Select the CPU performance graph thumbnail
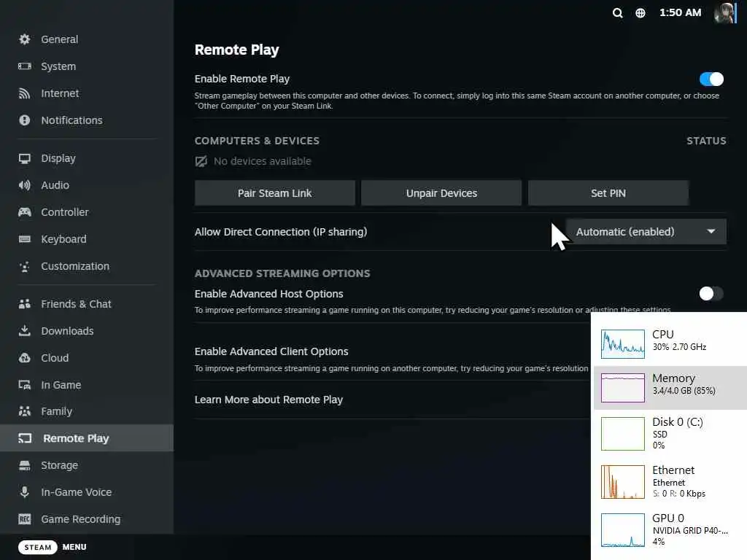 pos(623,344)
